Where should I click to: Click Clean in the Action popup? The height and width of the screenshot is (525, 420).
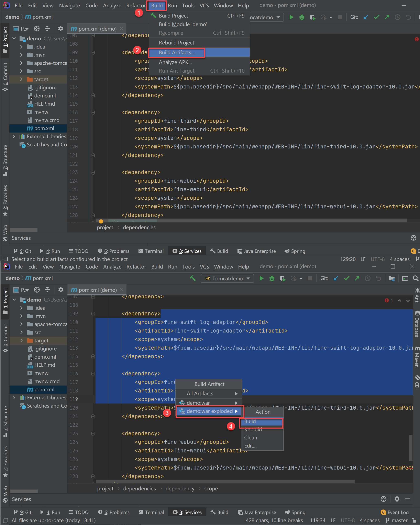251,438
